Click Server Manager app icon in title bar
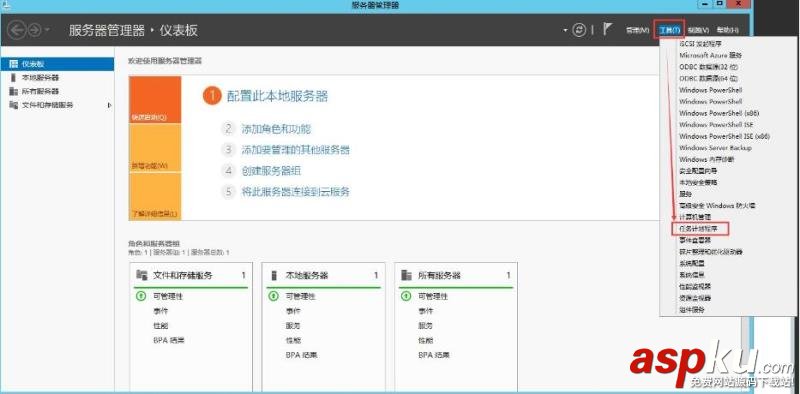 coord(5,5)
